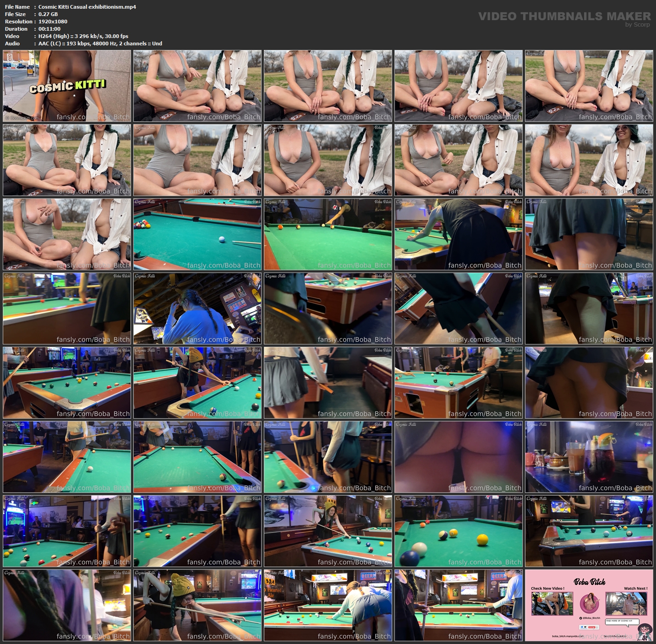The width and height of the screenshot is (656, 644).
Task: Select the thumbnail showing cocktail drinks on the bar
Action: click(589, 457)
